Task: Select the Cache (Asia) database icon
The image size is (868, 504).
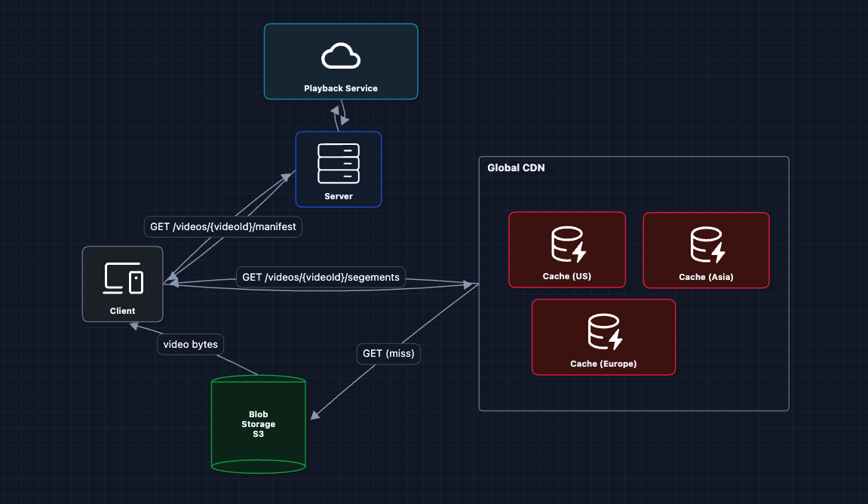Action: 706,244
